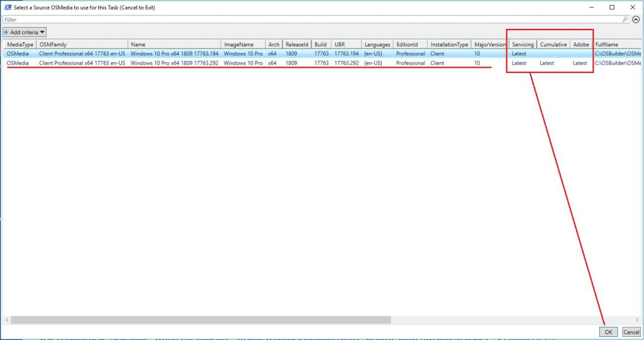Click the Servicing column header
This screenshot has width=644, height=340.
pyautogui.click(x=523, y=45)
